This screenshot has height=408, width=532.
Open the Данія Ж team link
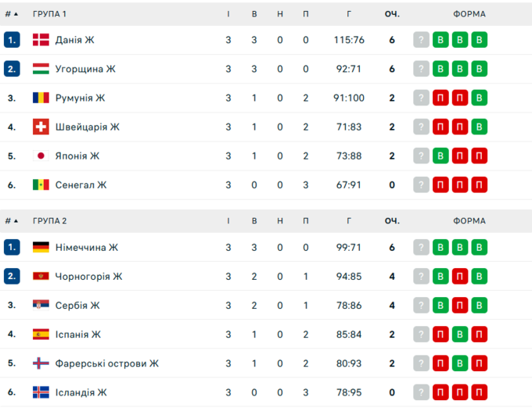click(74, 40)
